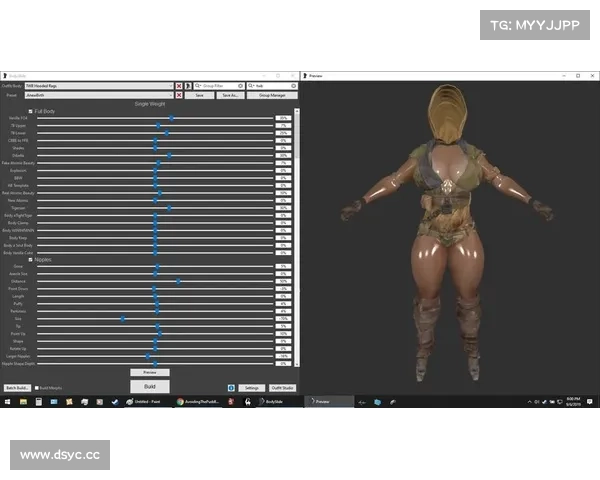The width and height of the screenshot is (600, 480).
Task: Switch to the Preview window taskbar item
Action: click(x=330, y=401)
